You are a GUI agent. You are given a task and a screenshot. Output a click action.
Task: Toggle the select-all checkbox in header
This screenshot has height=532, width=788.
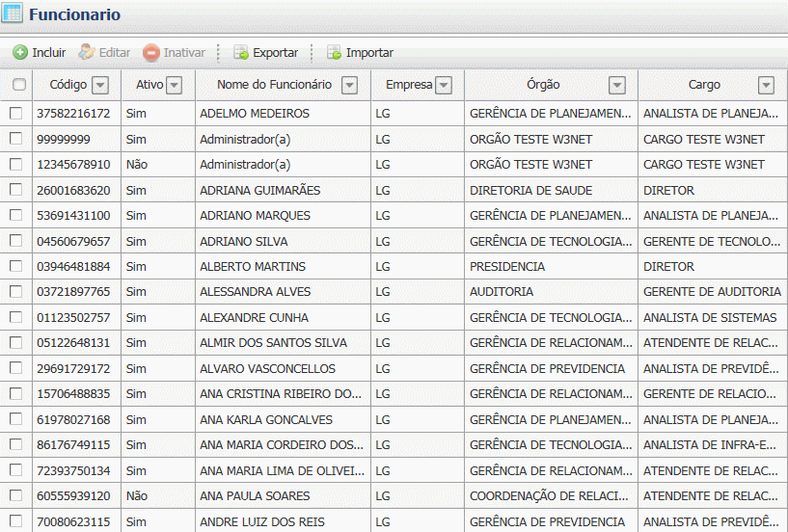[x=19, y=85]
